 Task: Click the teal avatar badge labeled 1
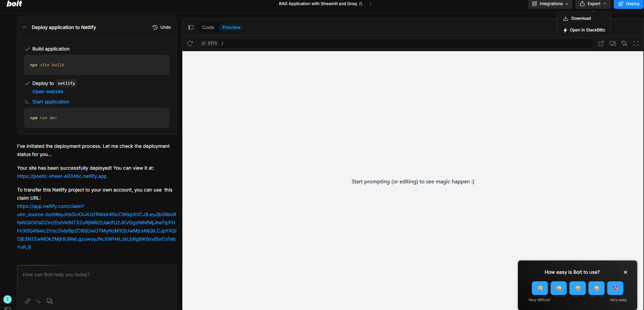tap(8, 299)
